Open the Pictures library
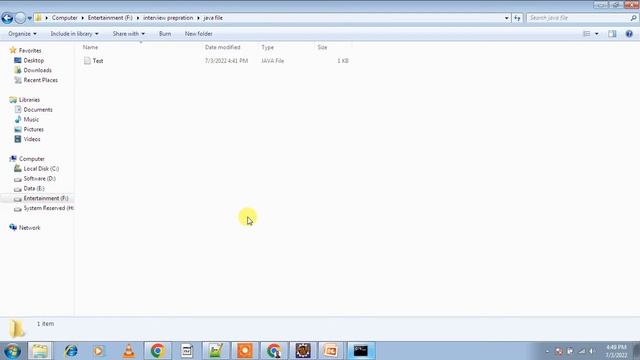 (x=33, y=129)
